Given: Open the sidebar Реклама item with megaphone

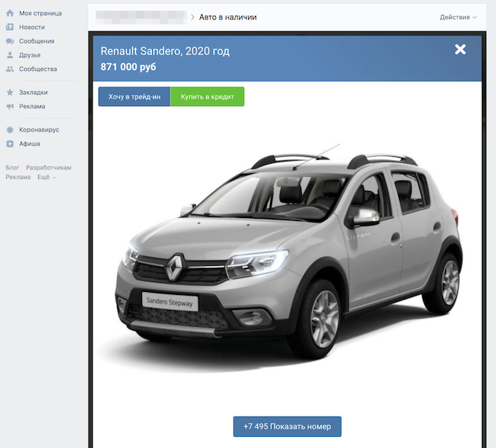Looking at the screenshot, I should (32, 106).
